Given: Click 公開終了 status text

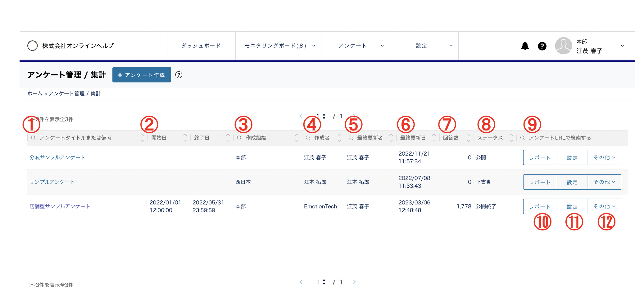Looking at the screenshot, I should point(486,207).
